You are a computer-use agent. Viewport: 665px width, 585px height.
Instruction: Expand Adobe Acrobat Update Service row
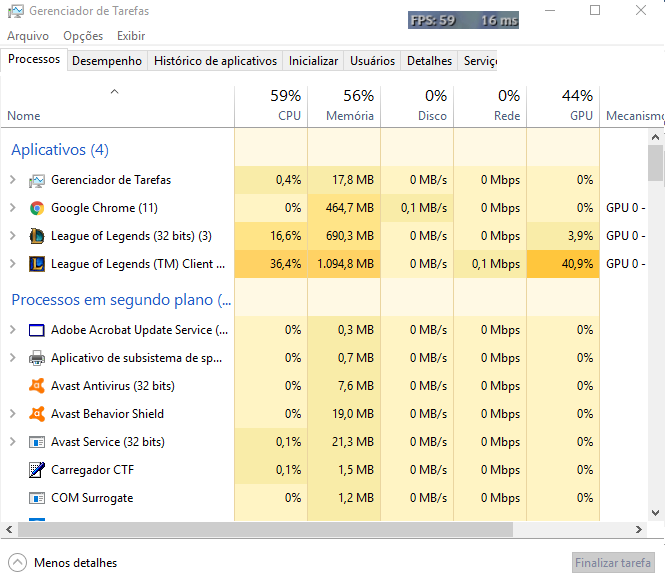pos(13,330)
